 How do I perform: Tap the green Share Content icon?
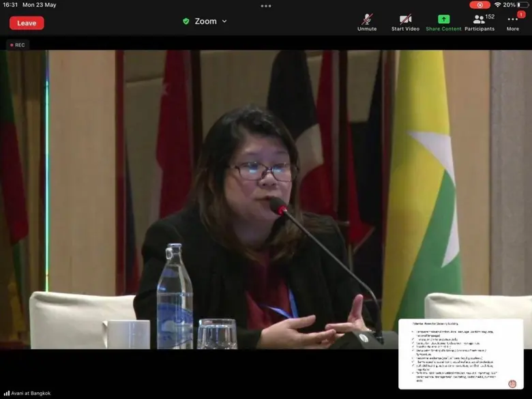pos(443,22)
